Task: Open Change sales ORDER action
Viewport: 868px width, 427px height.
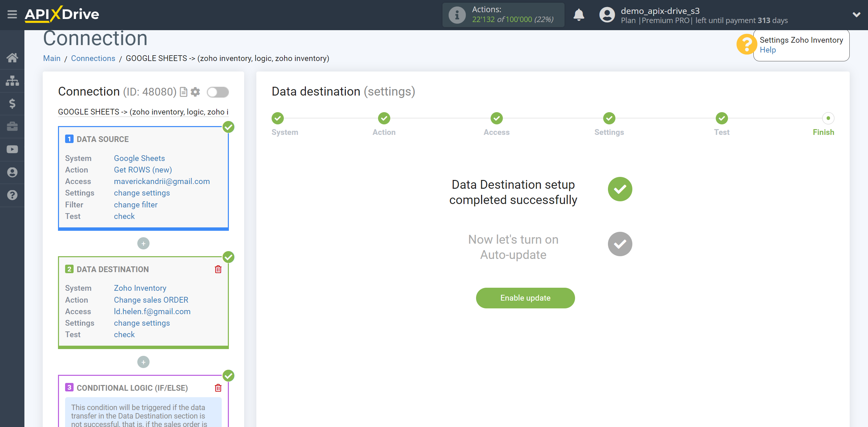Action: pyautogui.click(x=151, y=300)
